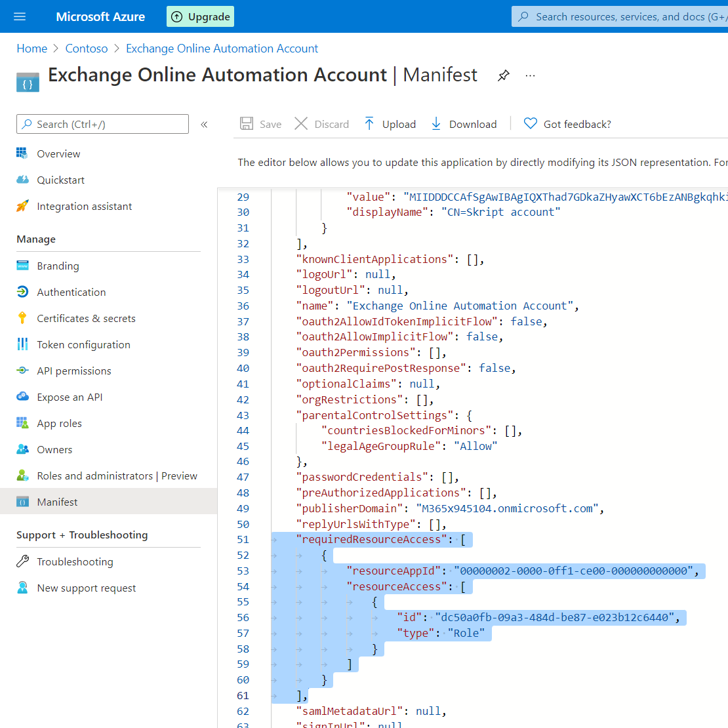
Task: Click the manifest braces icon beside title
Action: (28, 83)
